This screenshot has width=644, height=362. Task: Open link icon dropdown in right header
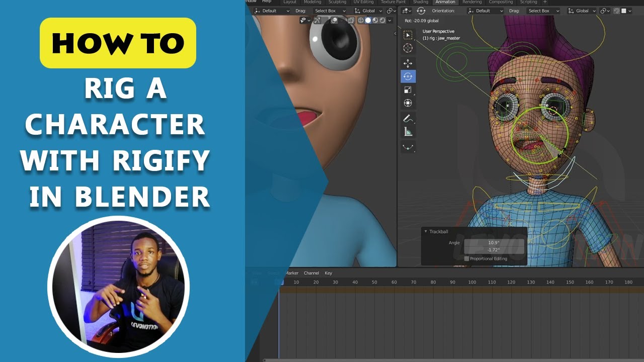(605, 11)
